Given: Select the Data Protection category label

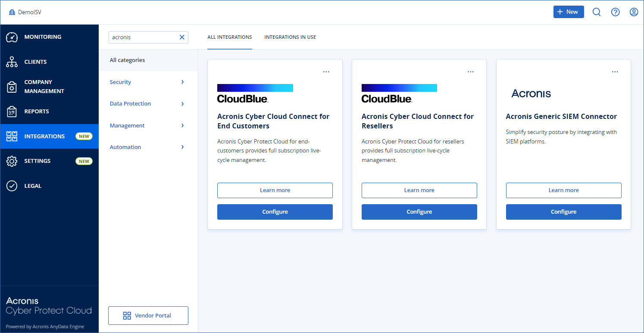Looking at the screenshot, I should (x=130, y=104).
